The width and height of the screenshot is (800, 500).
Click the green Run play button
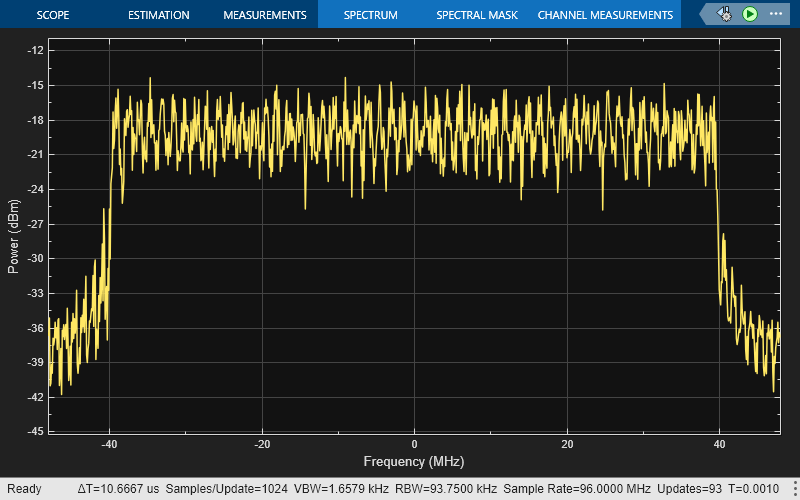(x=749, y=14)
